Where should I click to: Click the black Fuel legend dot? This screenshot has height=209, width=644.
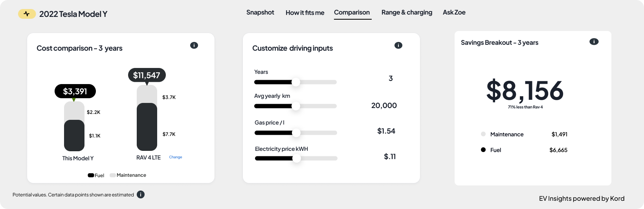pos(483,150)
